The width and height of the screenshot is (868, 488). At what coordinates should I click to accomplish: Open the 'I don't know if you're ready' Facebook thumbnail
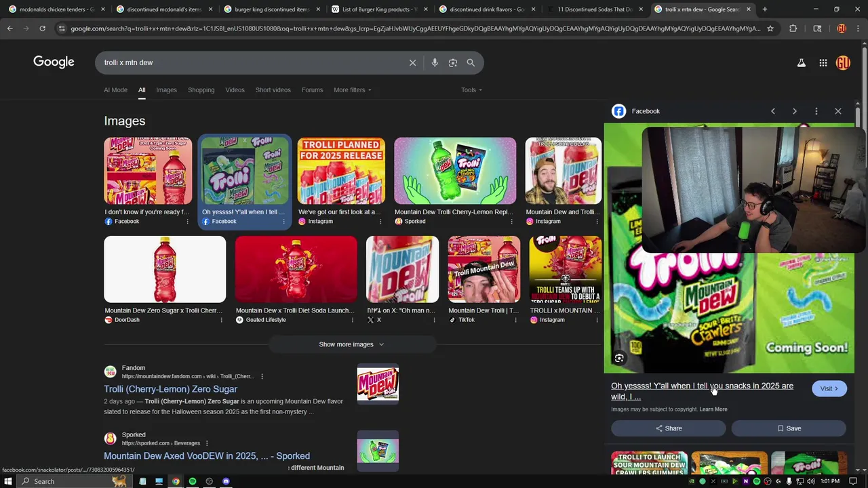coord(148,171)
